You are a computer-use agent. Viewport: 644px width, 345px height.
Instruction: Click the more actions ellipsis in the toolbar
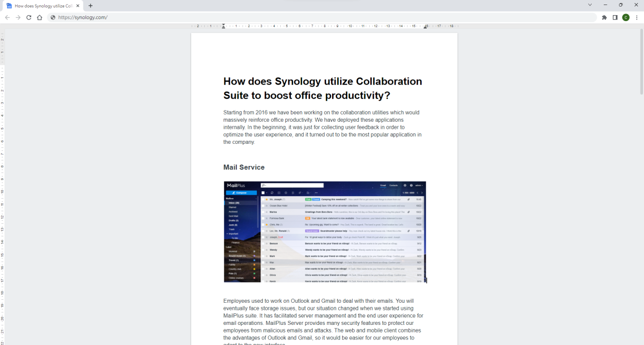coord(315,193)
